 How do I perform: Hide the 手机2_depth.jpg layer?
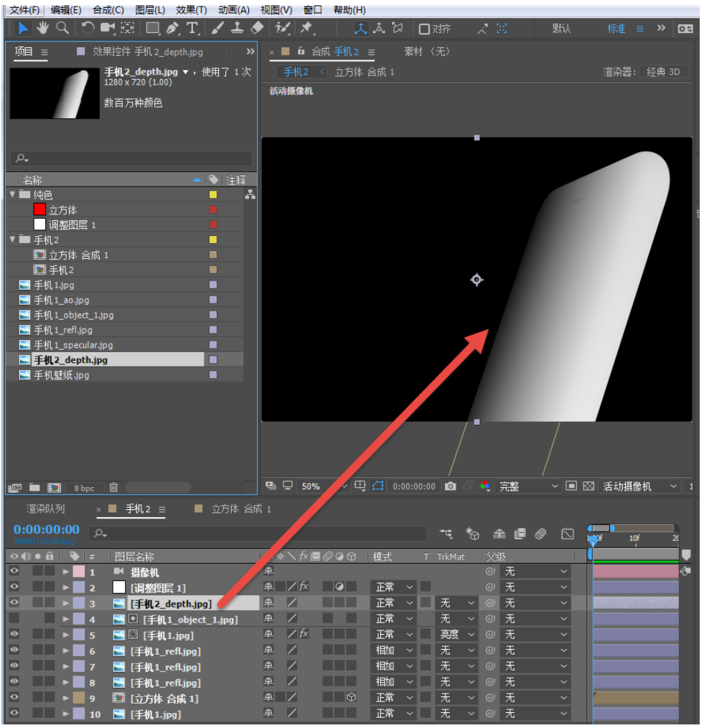[14, 603]
